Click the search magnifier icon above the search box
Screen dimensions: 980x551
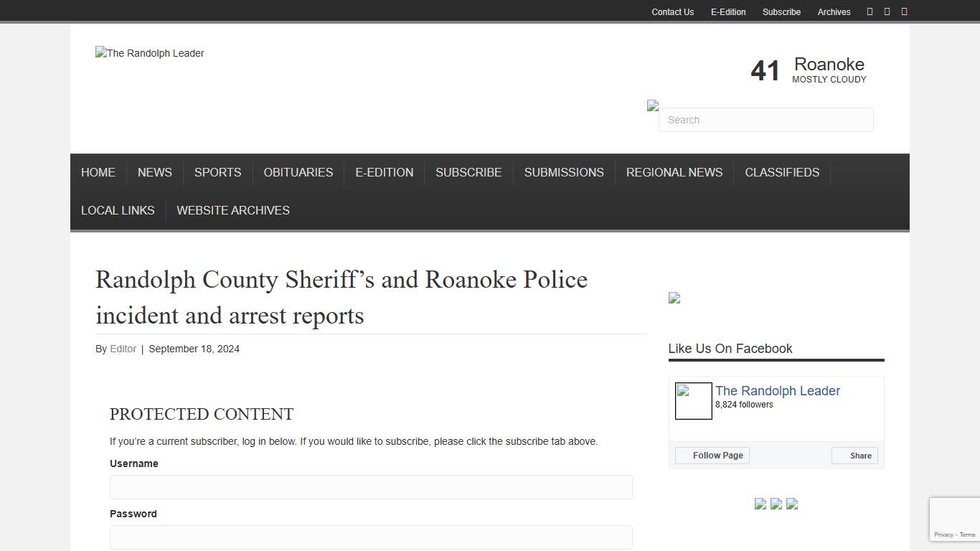(x=653, y=105)
